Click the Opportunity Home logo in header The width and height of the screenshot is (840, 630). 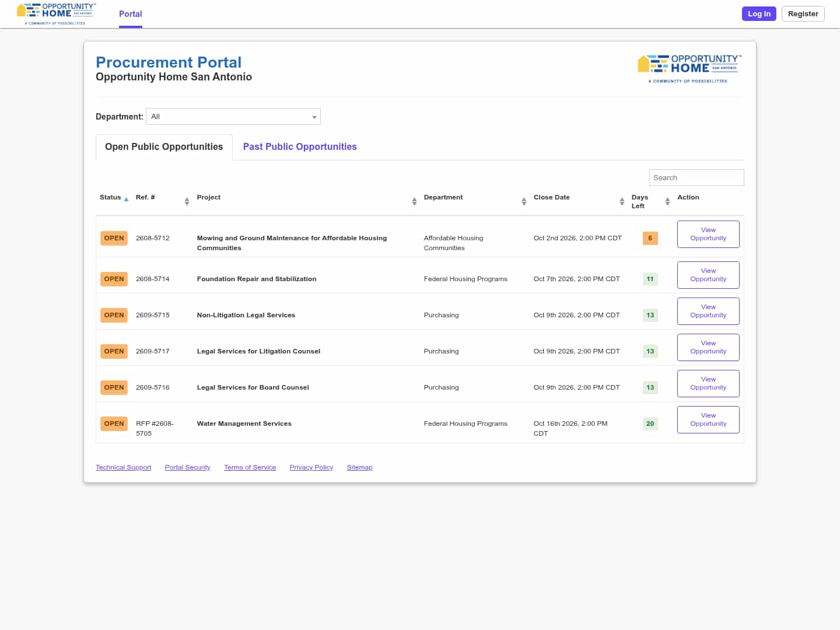pos(56,14)
